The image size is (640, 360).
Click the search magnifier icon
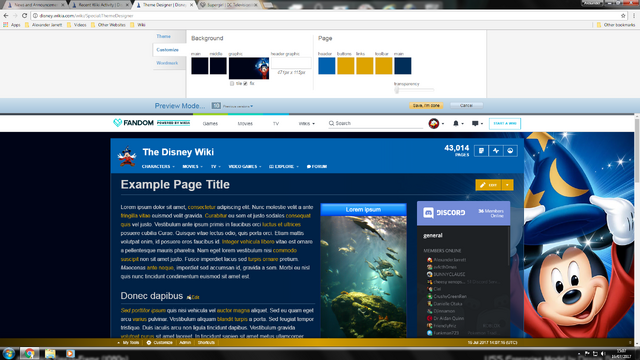[331, 123]
